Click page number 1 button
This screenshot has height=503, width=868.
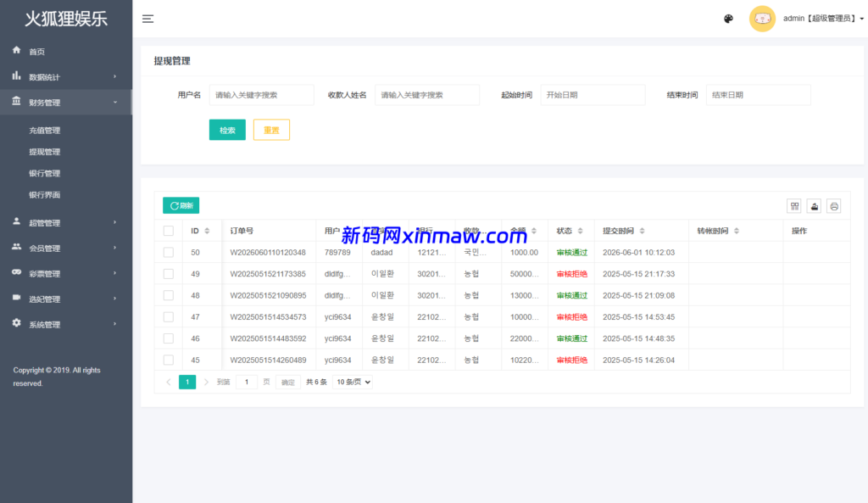tap(187, 383)
